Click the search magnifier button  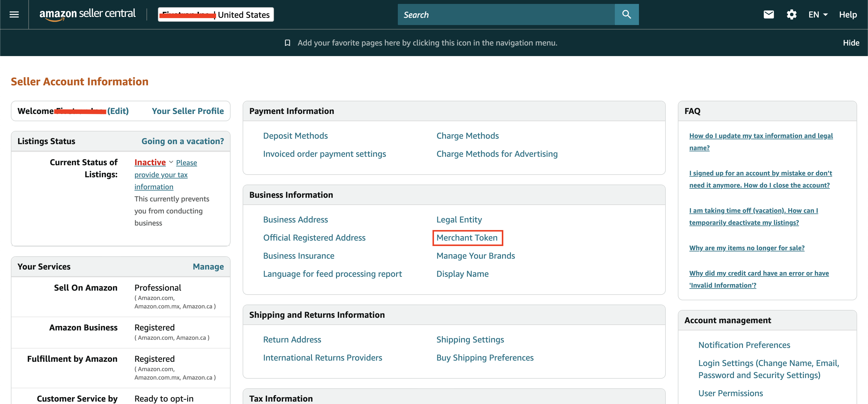click(x=626, y=14)
